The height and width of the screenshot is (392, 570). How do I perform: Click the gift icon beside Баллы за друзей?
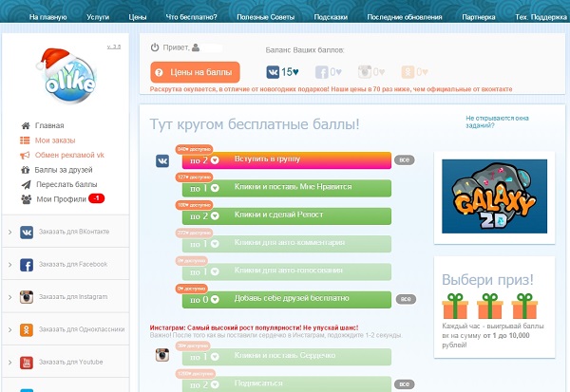(25, 170)
